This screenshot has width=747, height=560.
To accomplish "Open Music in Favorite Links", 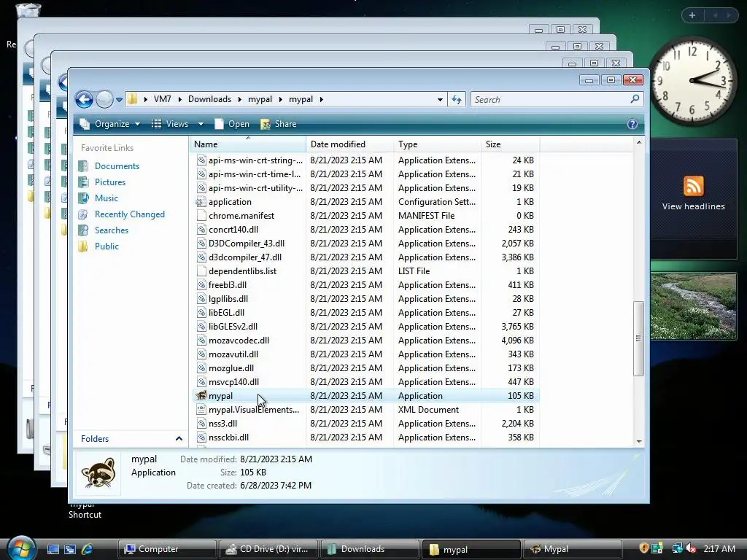I will 107,198.
